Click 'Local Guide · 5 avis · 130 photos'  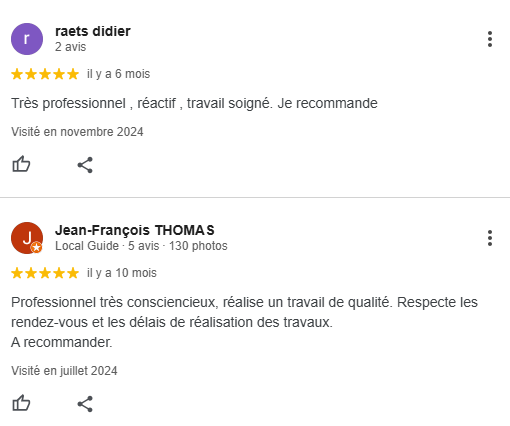(141, 246)
